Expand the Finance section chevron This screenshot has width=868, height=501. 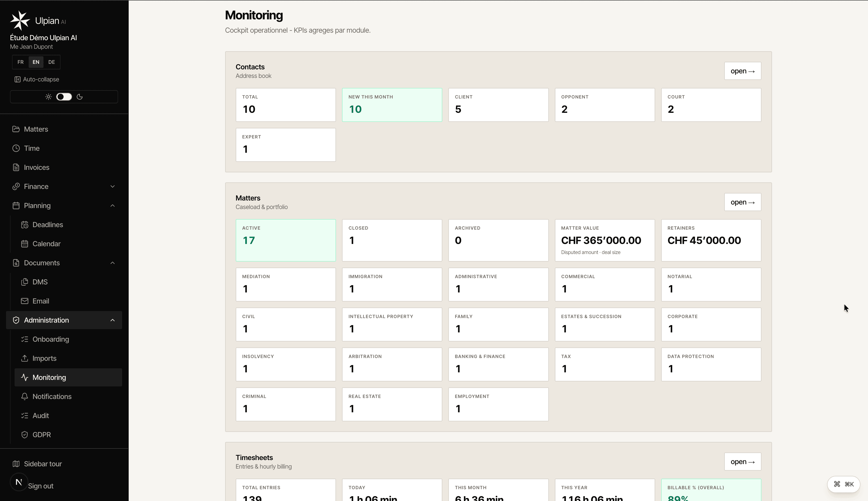(x=113, y=186)
